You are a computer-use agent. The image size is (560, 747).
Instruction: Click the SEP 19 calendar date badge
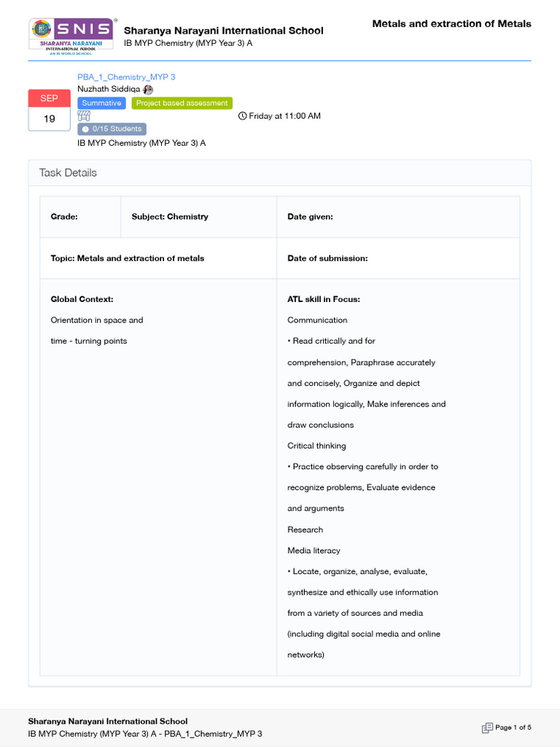pos(49,109)
